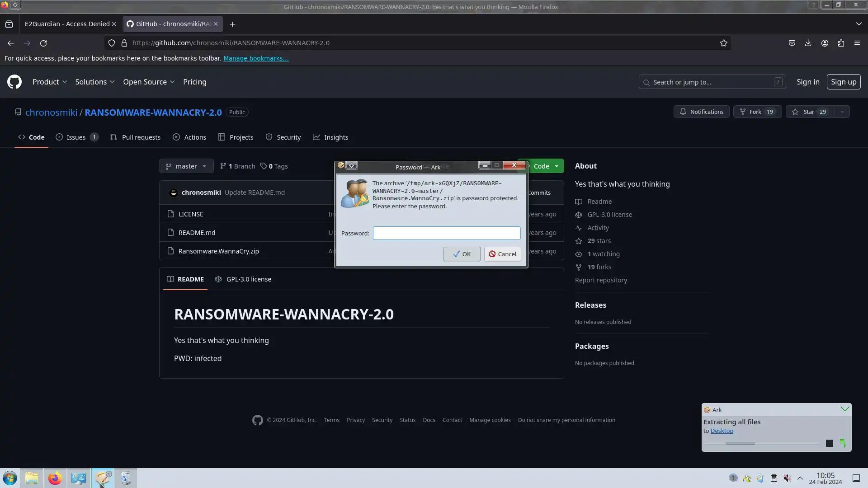Open clipboard icon in system tray
868x488 pixels.
click(774, 478)
